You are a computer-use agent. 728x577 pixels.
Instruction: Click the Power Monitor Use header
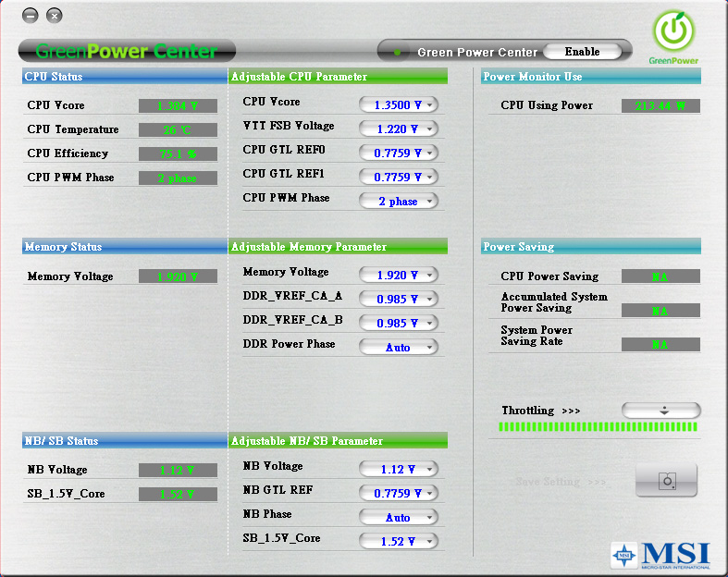(591, 76)
